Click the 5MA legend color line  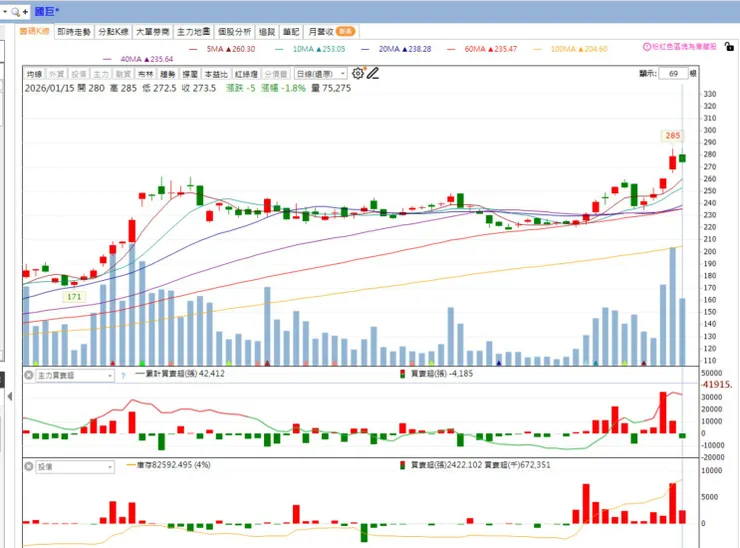193,49
